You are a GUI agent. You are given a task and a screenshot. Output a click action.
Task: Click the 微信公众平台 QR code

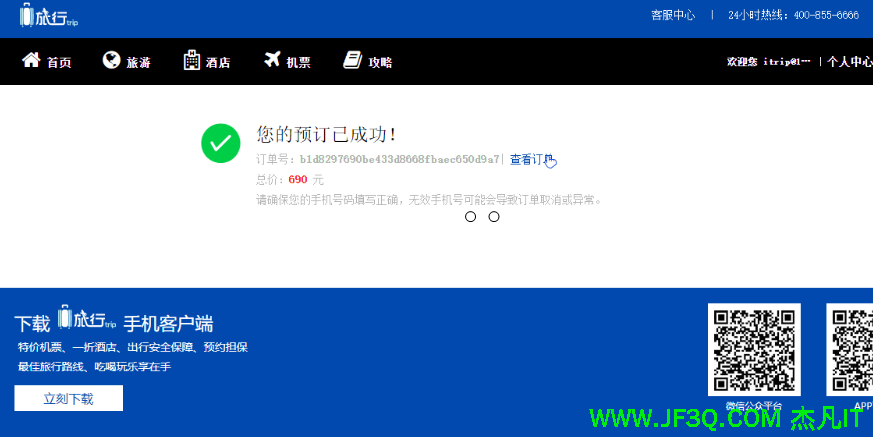point(754,349)
